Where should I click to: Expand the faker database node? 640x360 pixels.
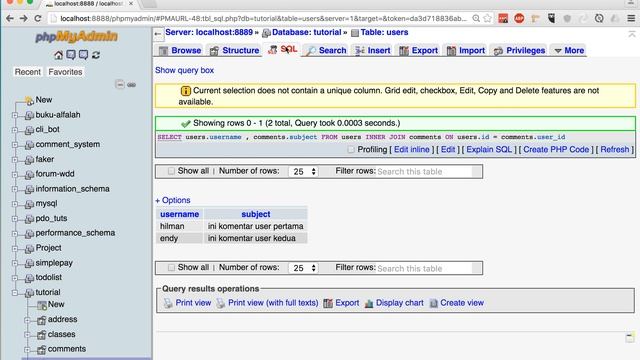click(15, 160)
